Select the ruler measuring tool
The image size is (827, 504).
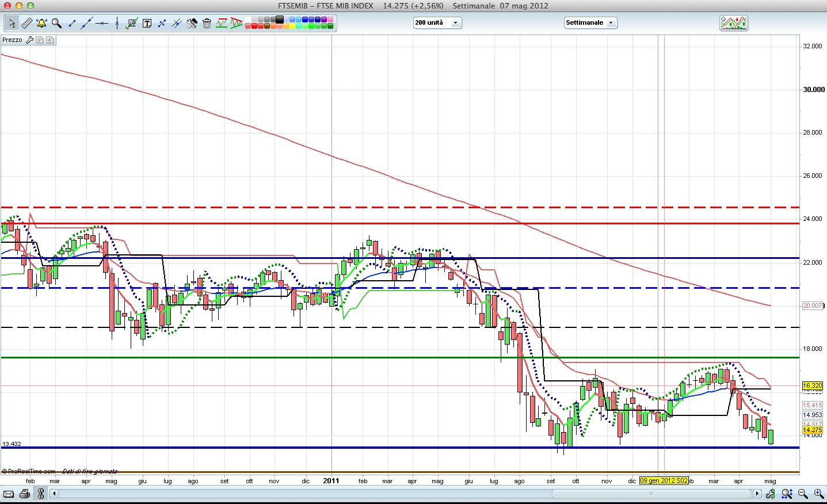27,23
